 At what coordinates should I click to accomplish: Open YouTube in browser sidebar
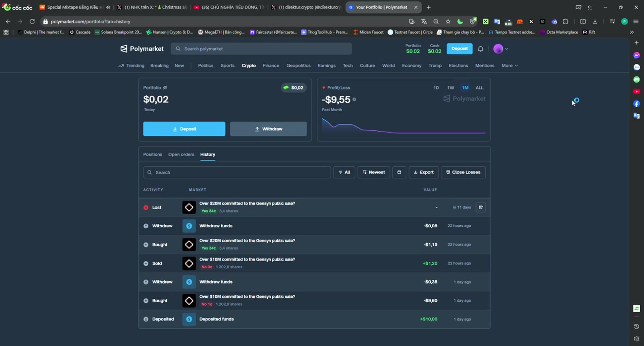pyautogui.click(x=637, y=92)
